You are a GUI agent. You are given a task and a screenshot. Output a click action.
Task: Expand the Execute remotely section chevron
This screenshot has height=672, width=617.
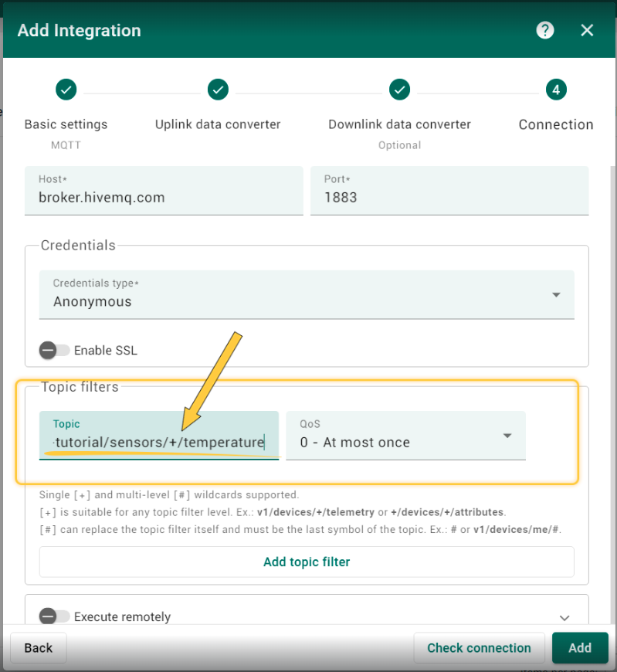[x=564, y=618]
